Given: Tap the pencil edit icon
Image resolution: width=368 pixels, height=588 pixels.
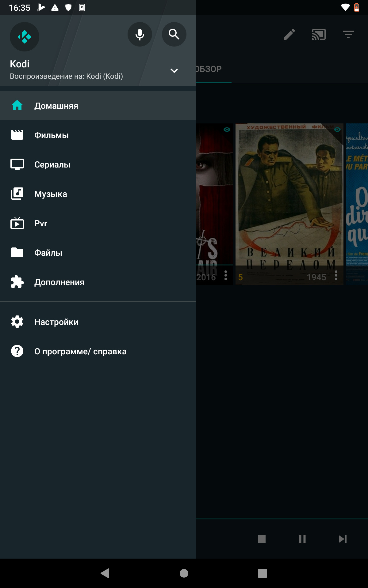Looking at the screenshot, I should pos(289,34).
